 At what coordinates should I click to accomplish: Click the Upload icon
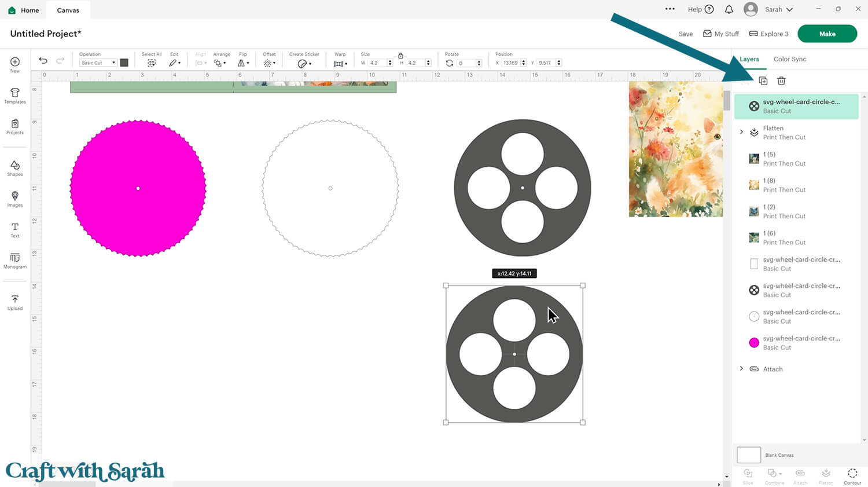click(15, 299)
